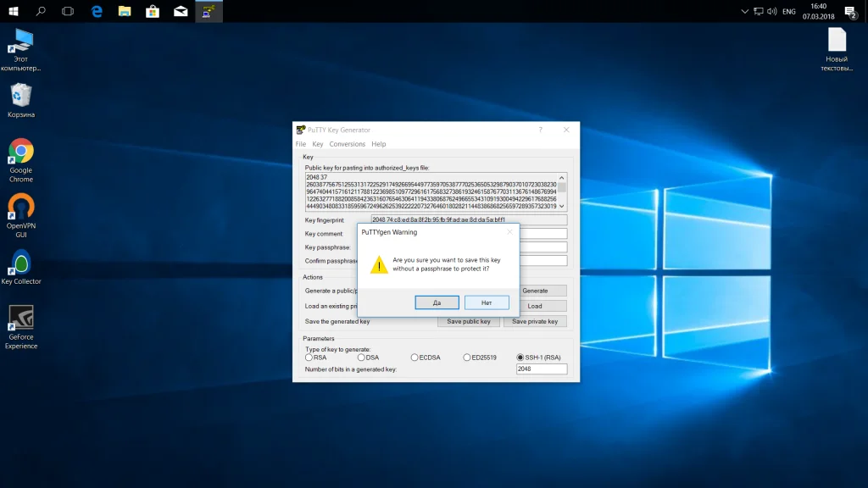Open the Action Center notification icon
This screenshot has height=488, width=868.
pyautogui.click(x=851, y=11)
